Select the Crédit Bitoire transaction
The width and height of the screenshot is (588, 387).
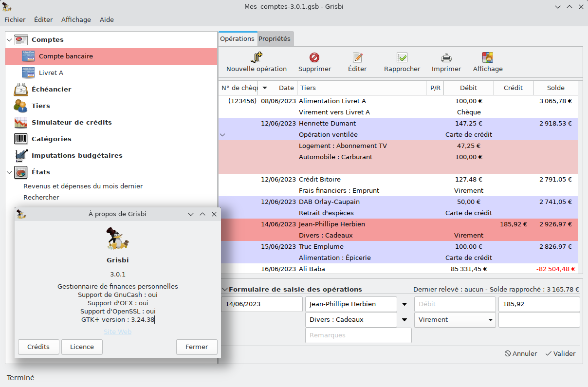[398, 185]
